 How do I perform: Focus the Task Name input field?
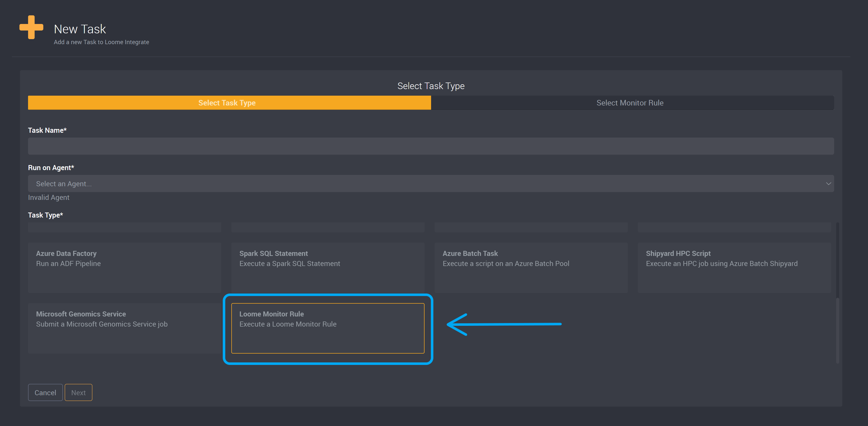point(431,146)
